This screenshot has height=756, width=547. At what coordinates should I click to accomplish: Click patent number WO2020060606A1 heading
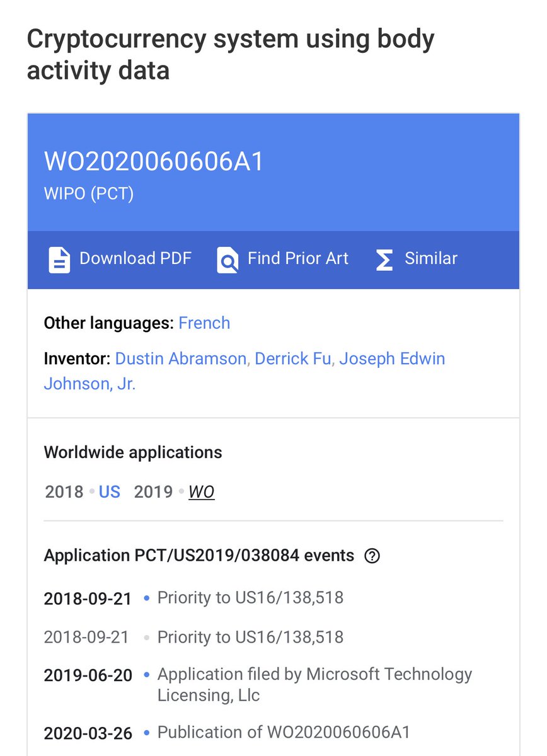[x=154, y=162]
